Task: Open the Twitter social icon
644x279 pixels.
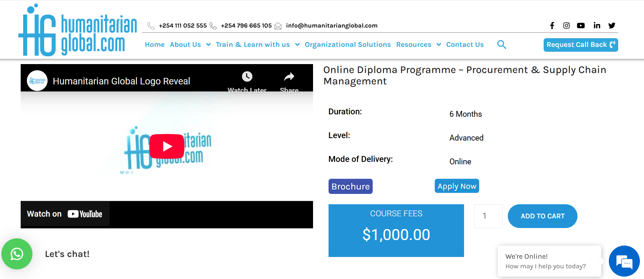Action: (x=612, y=25)
